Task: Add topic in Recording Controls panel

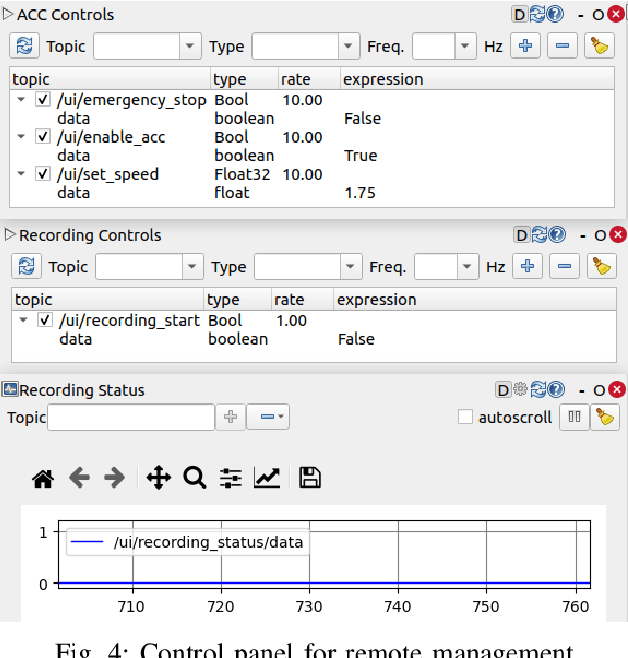Action: [x=527, y=266]
